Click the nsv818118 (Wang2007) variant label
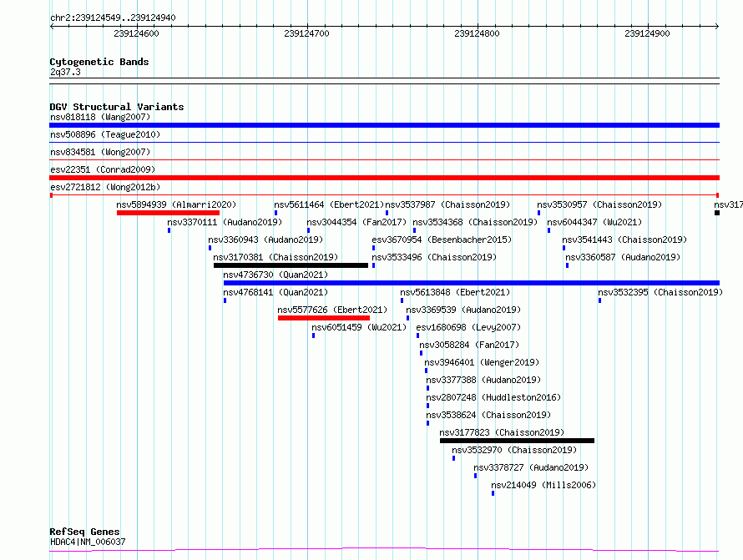This screenshot has height=560, width=743. point(100,117)
